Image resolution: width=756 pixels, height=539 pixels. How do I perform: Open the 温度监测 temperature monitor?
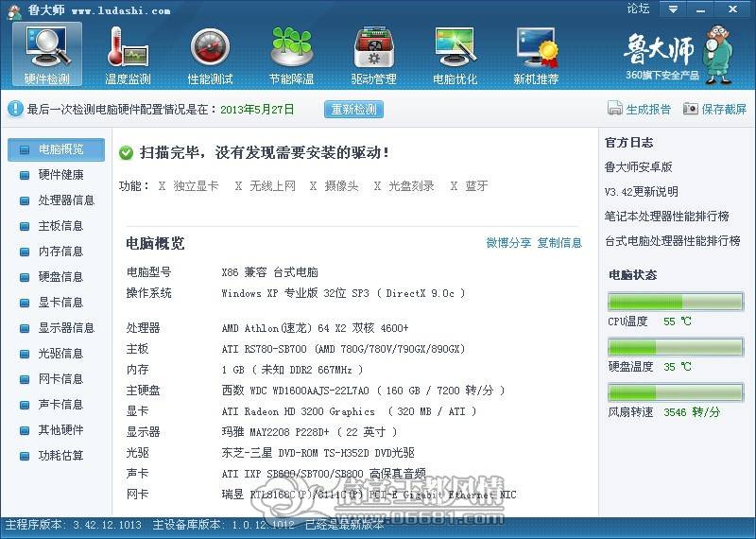coord(129,55)
